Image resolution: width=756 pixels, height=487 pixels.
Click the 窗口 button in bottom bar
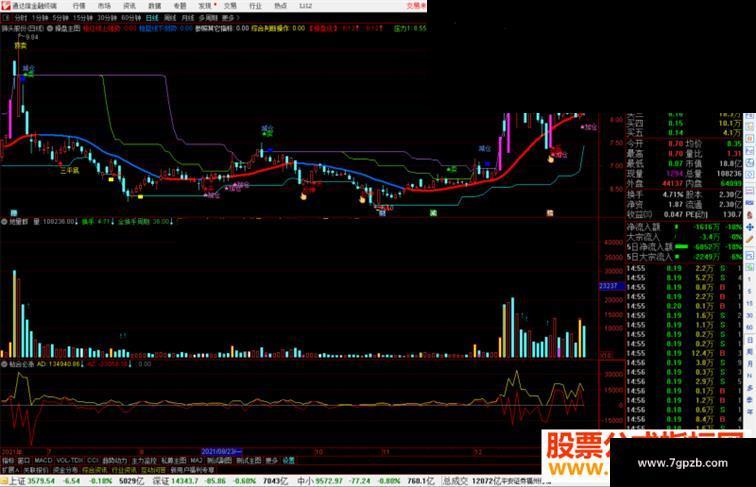[24, 461]
